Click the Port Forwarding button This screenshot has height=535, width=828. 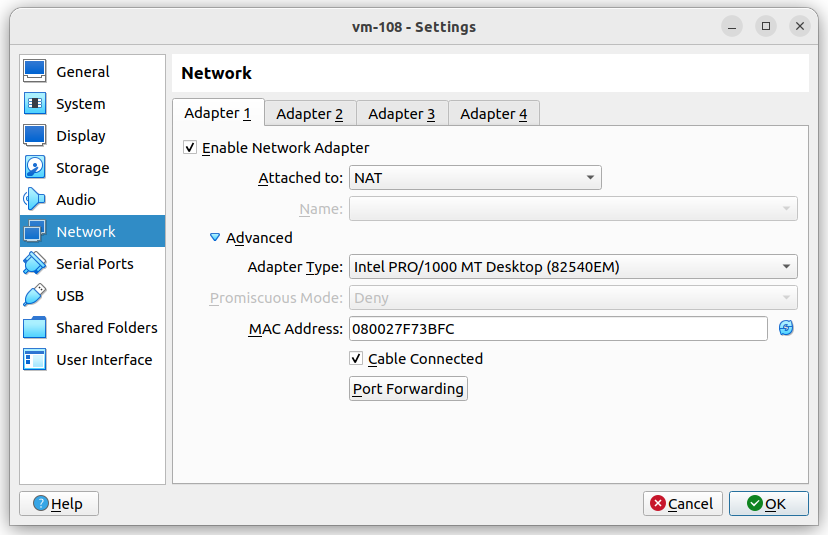[x=408, y=389]
